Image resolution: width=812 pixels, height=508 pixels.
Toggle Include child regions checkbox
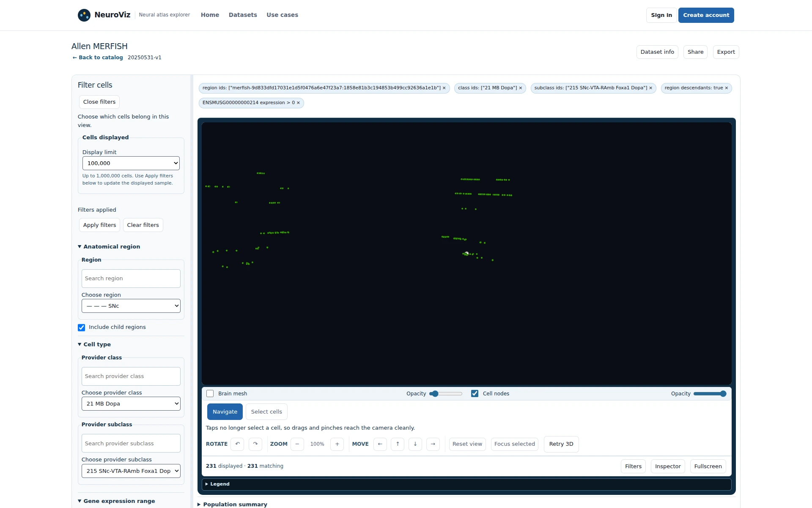tap(82, 328)
